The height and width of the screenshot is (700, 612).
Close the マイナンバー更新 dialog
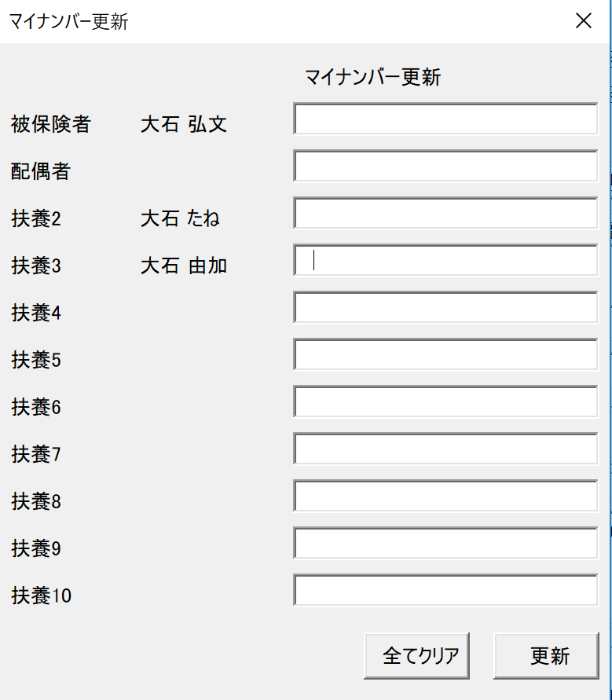[584, 20]
